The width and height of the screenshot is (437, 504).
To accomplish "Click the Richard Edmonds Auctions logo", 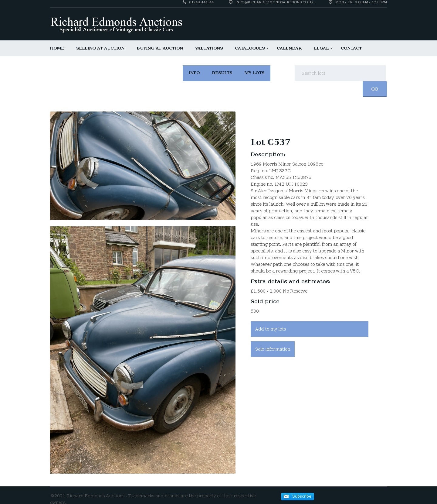I will (116, 25).
